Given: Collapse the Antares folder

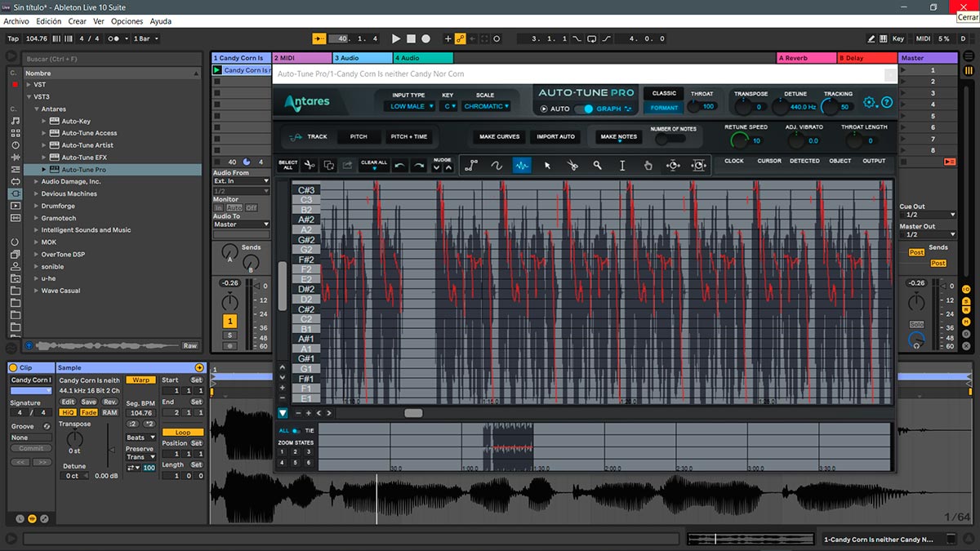Looking at the screenshot, I should point(37,109).
